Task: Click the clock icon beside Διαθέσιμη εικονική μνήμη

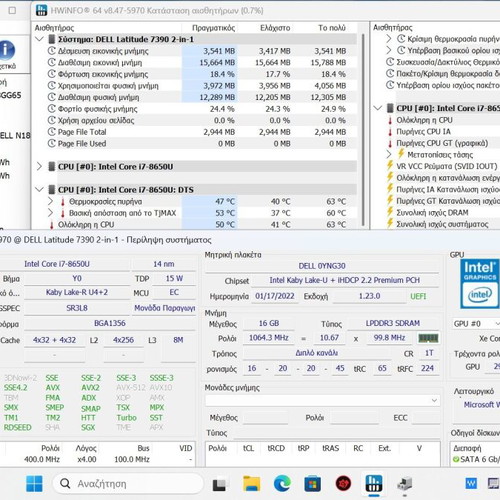Action: tap(51, 62)
